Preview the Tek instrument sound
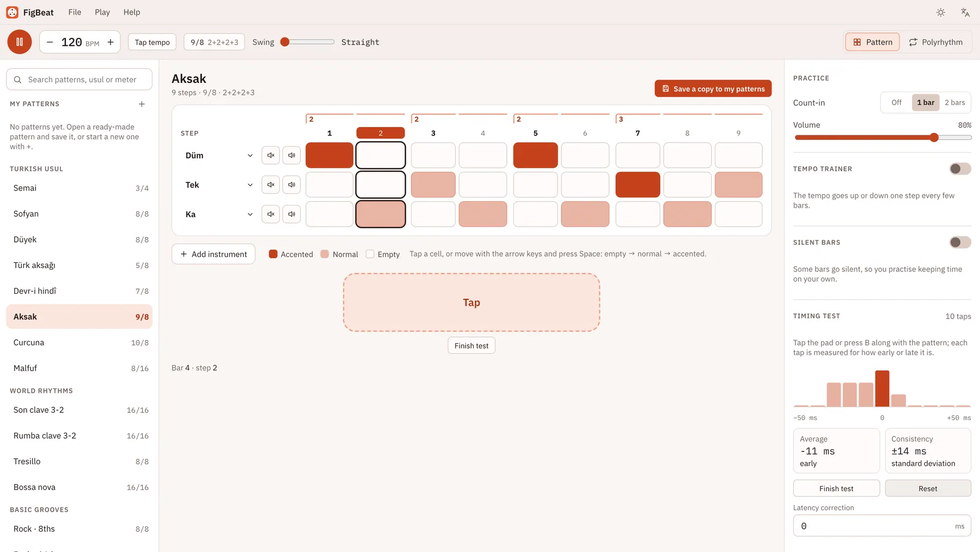Screen dimensions: 980x552 (292, 185)
